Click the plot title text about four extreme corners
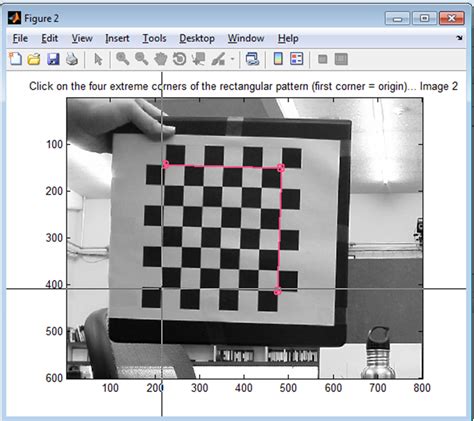474x421 pixels. pos(243,86)
